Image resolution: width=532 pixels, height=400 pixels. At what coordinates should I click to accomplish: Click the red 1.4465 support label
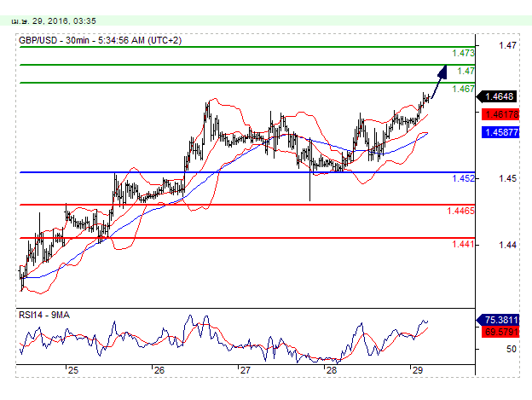coord(460,211)
